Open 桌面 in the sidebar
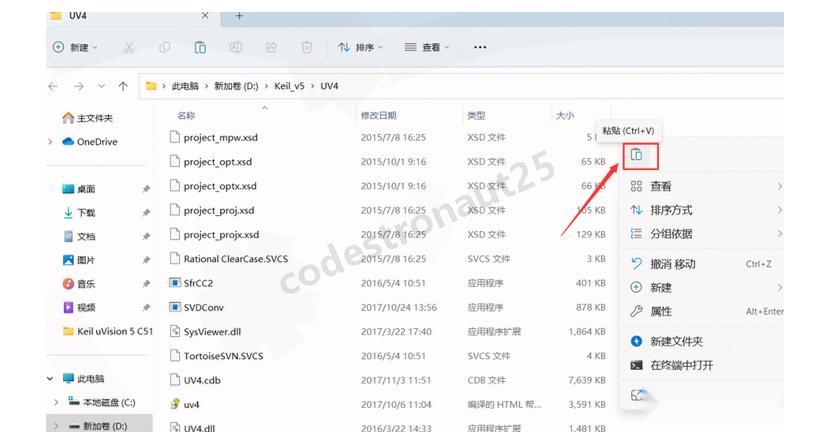The image size is (830, 444). click(79, 189)
